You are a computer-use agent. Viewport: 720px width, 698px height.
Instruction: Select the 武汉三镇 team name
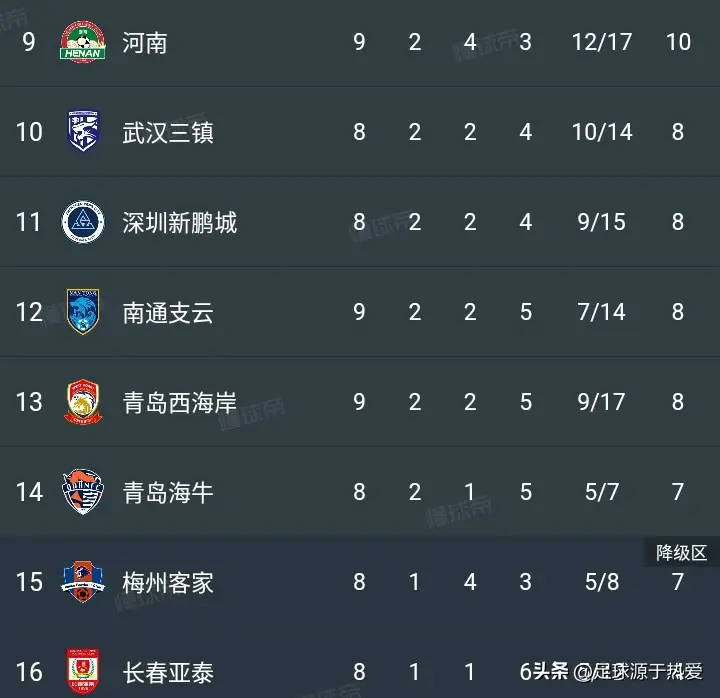(168, 133)
